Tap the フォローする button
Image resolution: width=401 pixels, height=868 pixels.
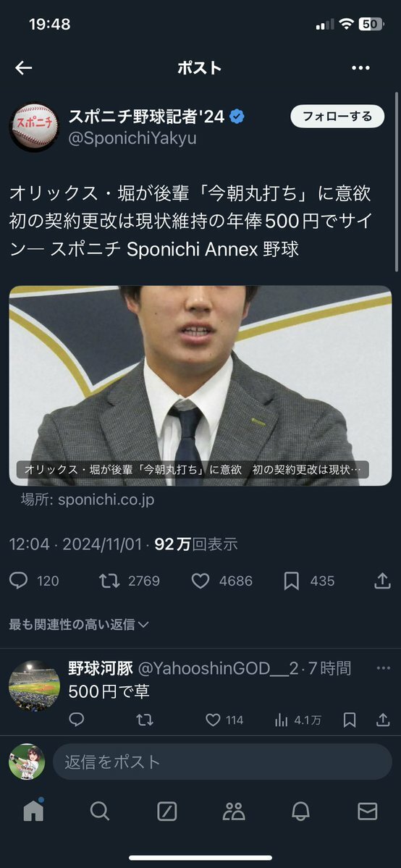point(337,117)
